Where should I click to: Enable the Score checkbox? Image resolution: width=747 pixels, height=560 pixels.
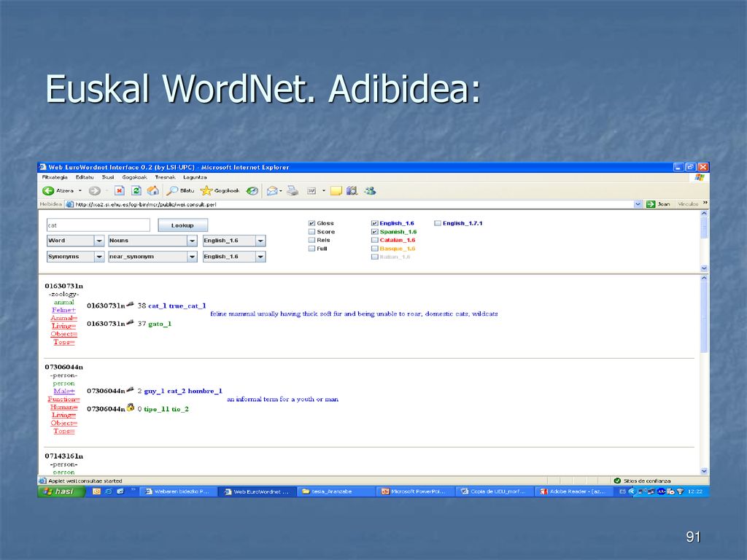pyautogui.click(x=311, y=232)
